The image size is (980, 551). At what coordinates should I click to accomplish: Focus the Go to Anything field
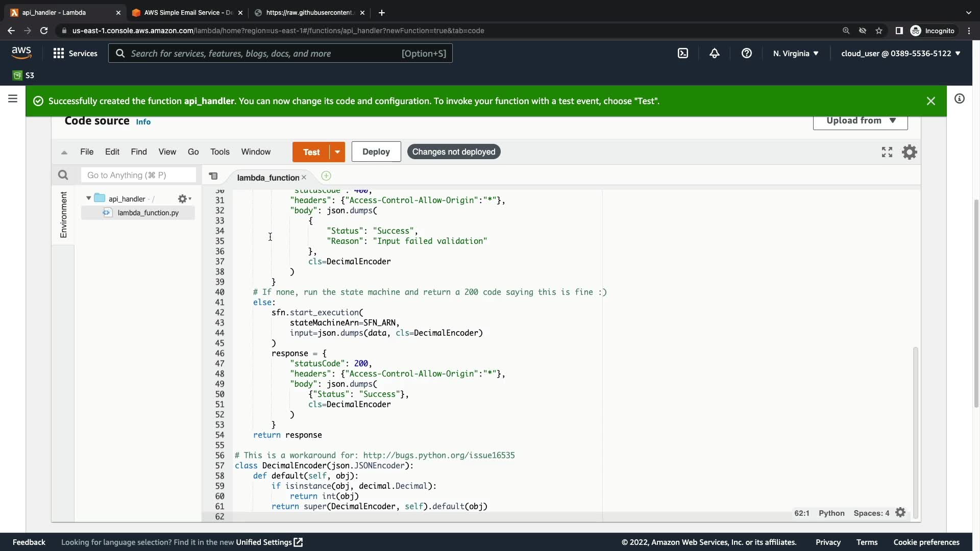pyautogui.click(x=138, y=175)
